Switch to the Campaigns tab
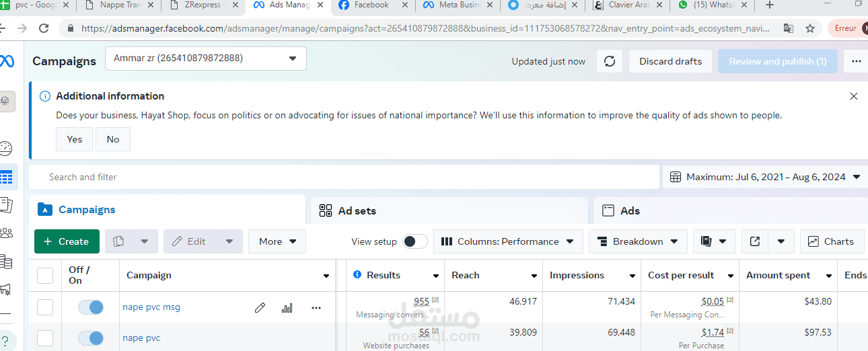Viewport: 868px width, 351px height. [167, 210]
